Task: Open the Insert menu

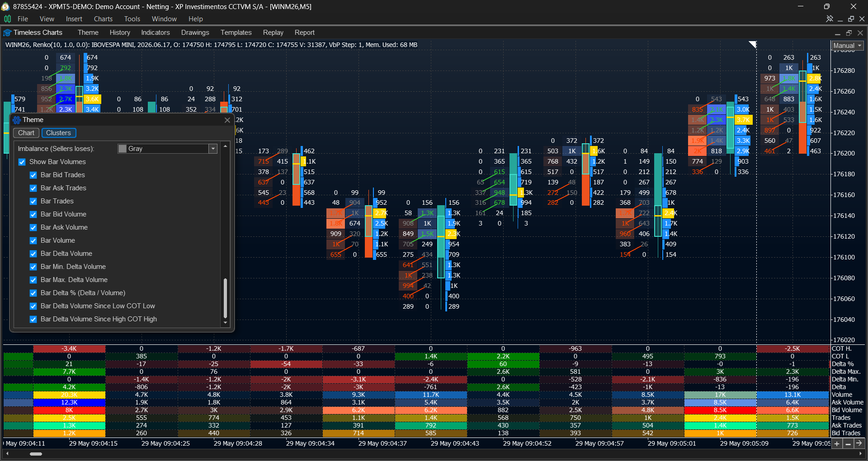Action: (74, 19)
